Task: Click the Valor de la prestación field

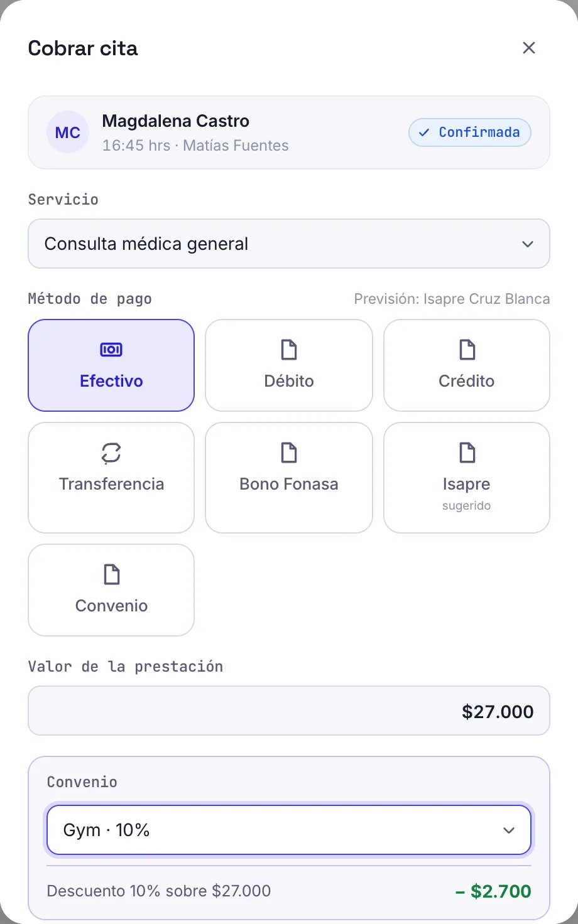Action: (x=289, y=711)
